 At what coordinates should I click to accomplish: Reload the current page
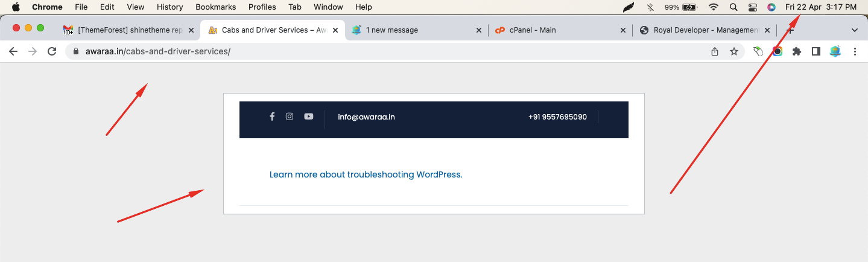52,51
